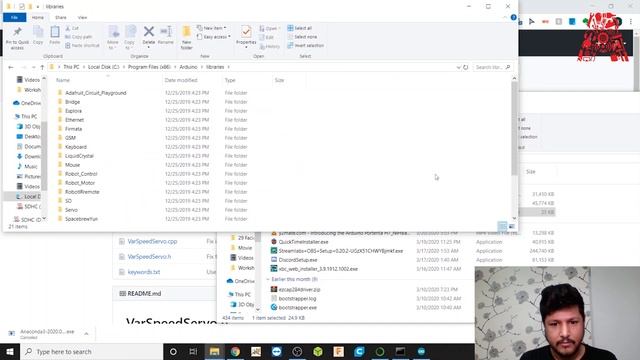This screenshot has height=360, width=640.
Task: Sort by Date modified column header
Action: tap(181, 80)
